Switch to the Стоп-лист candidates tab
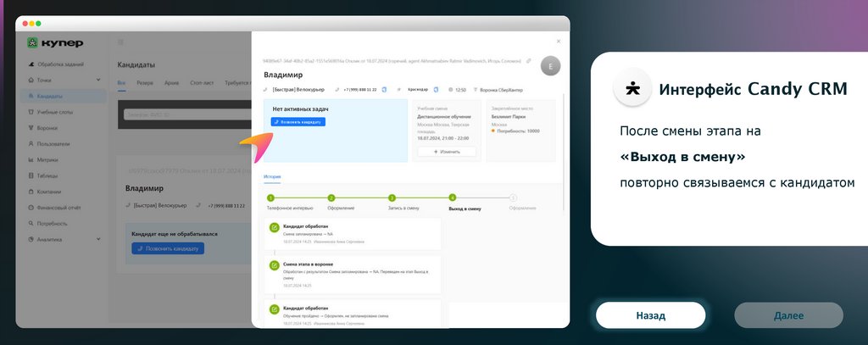The height and width of the screenshot is (345, 868). click(202, 82)
